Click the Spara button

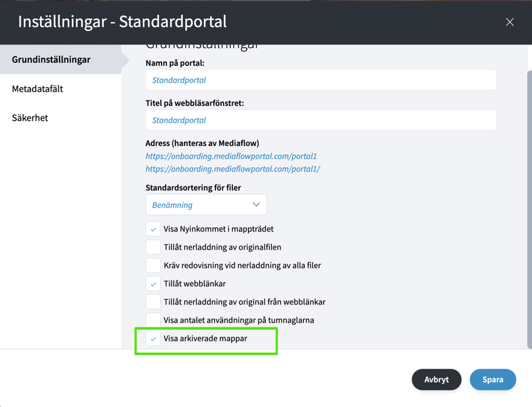pyautogui.click(x=493, y=379)
